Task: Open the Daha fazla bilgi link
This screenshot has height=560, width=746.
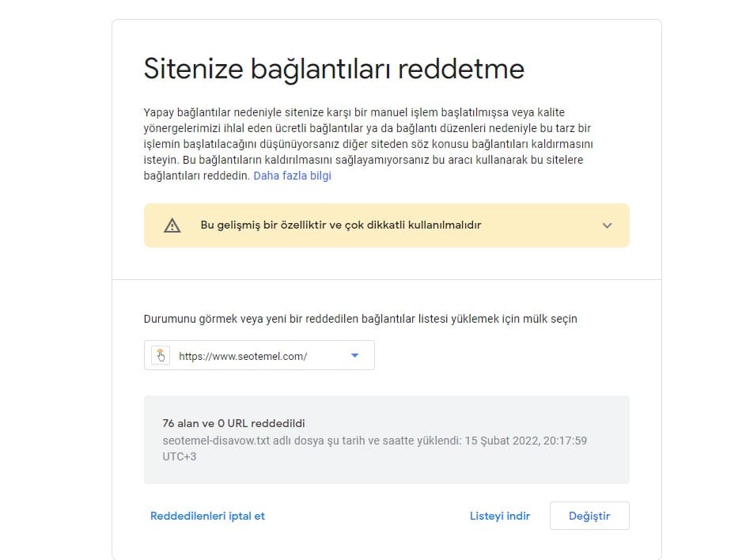Action: [292, 176]
